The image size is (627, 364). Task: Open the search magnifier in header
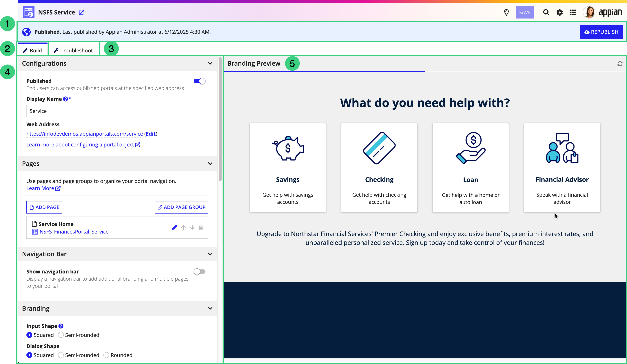(546, 12)
